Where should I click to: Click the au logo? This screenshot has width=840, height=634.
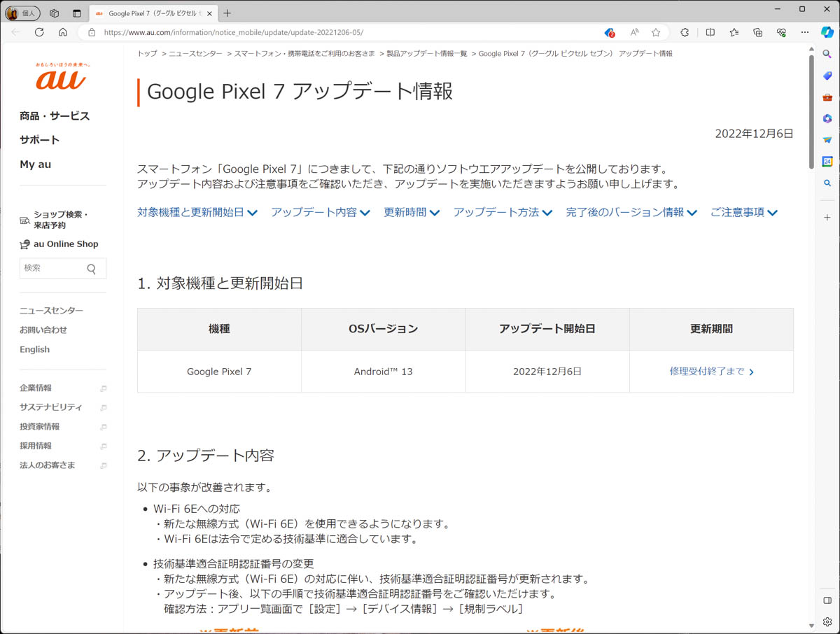[62, 76]
